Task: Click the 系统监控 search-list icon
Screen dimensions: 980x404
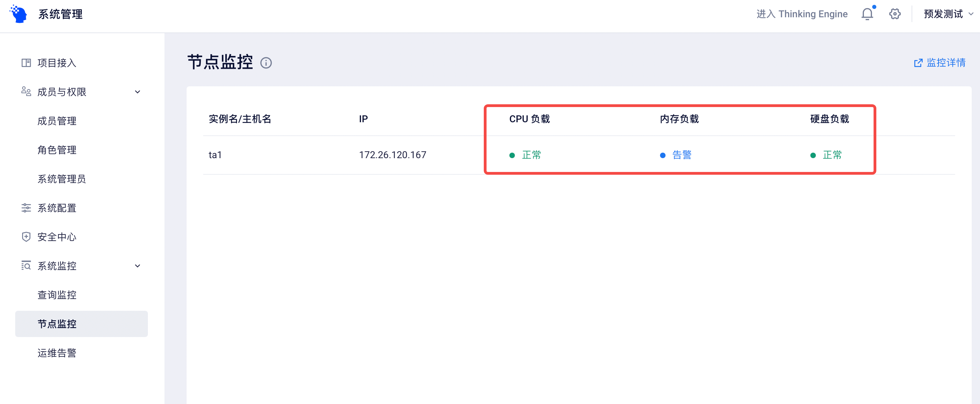Action: 26,266
